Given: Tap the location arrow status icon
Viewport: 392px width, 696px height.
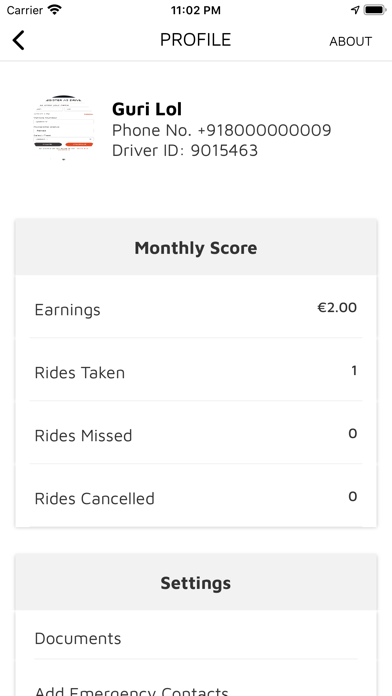Looking at the screenshot, I should 355,10.
